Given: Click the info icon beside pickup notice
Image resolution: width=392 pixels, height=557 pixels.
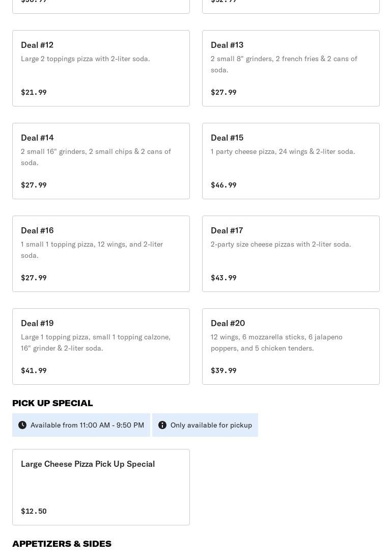Looking at the screenshot, I should pos(162,425).
